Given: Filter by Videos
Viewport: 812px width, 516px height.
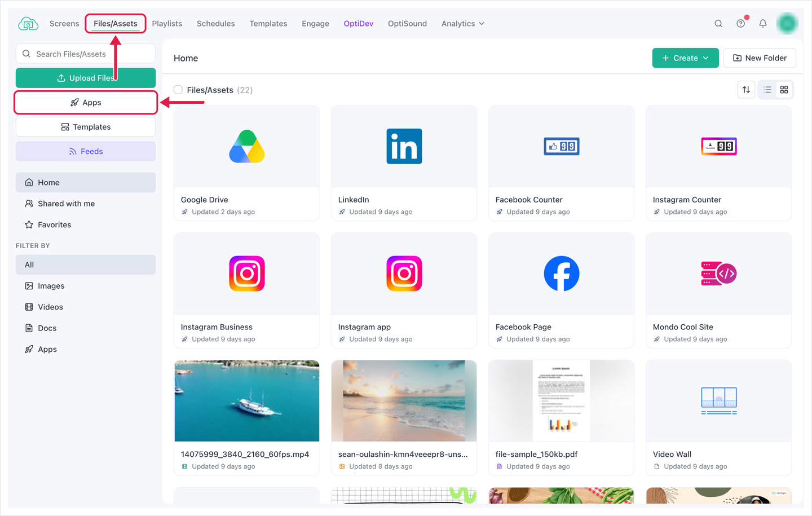Looking at the screenshot, I should tap(86, 307).
